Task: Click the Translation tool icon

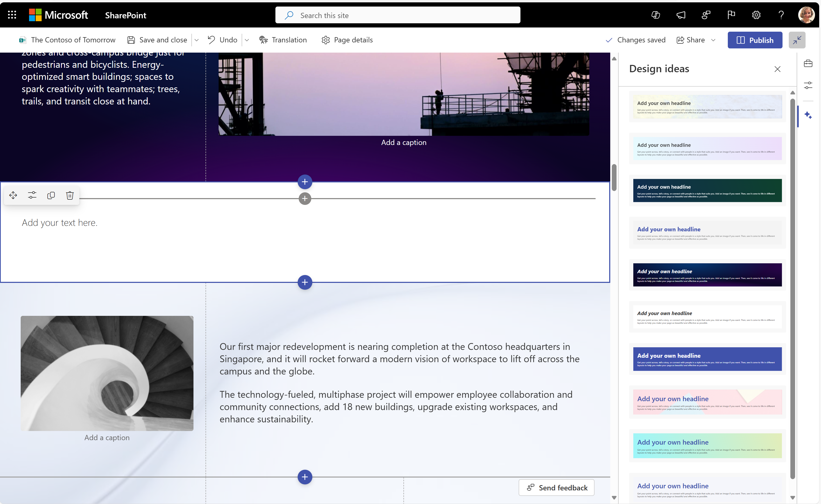Action: pos(263,40)
